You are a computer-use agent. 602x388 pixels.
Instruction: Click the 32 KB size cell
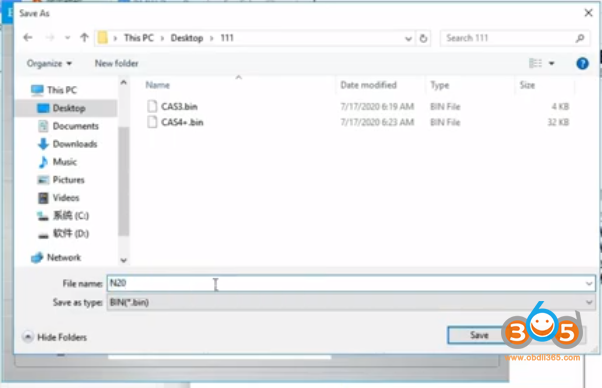tap(558, 122)
